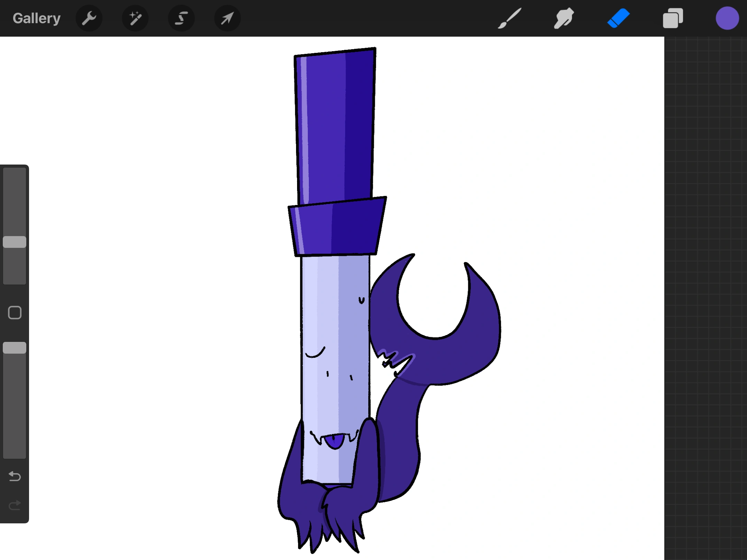The image size is (747, 560).
Task: Open the Adjustments magic wand menu
Action: (135, 18)
